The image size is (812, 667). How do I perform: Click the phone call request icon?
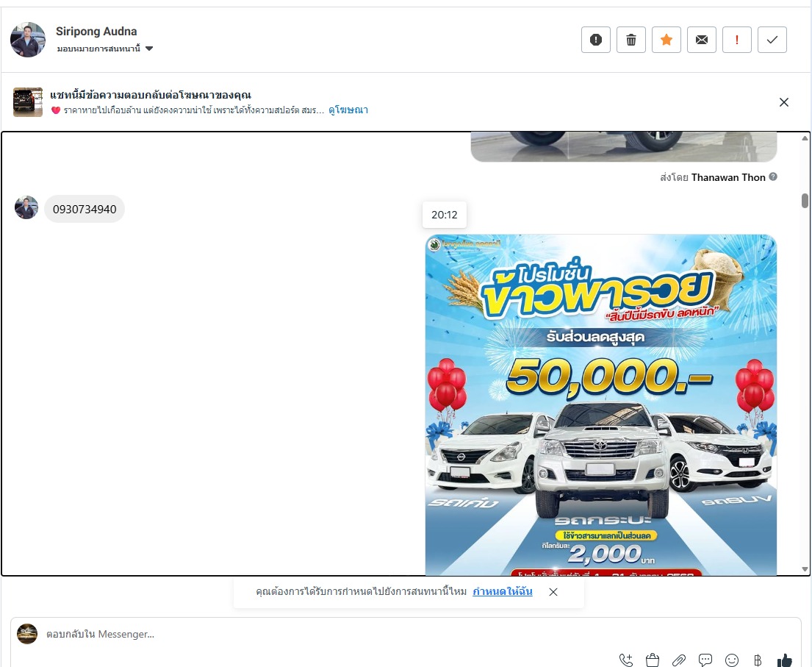coord(626,660)
